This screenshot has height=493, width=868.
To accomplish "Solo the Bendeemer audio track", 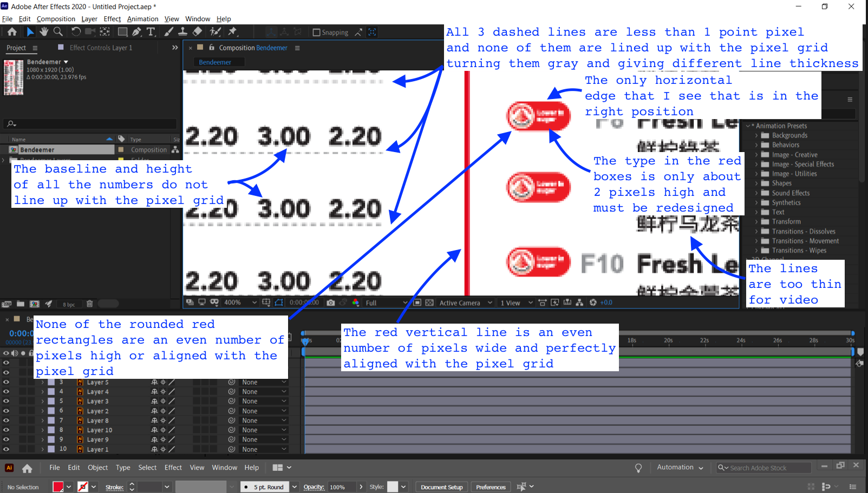I will (22, 353).
